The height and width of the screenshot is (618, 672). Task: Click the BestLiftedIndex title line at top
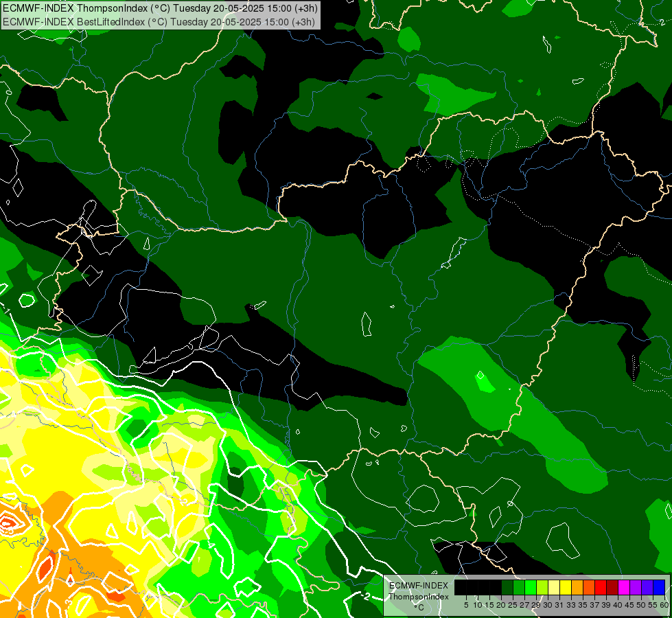(159, 21)
